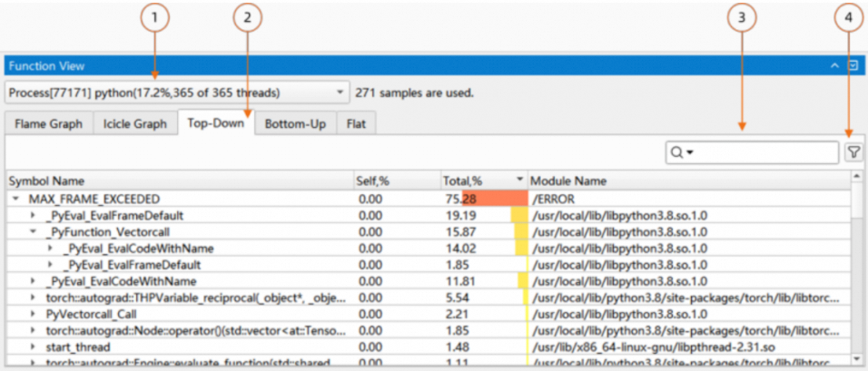Sort by the Module Name column header

pos(689,181)
